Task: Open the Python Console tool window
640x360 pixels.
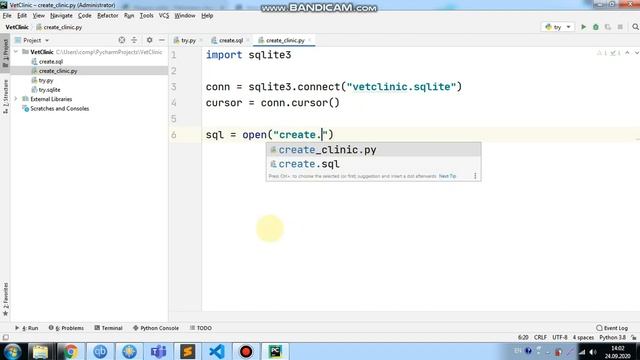Action: click(x=156, y=328)
